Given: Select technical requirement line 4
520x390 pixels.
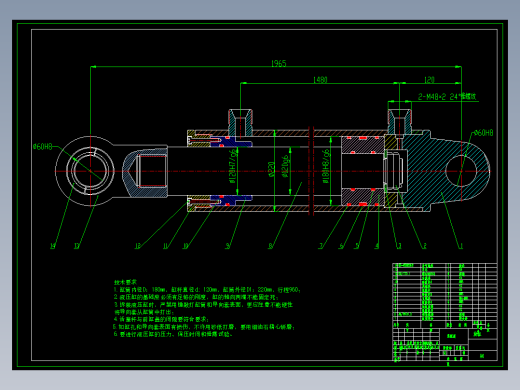Looking at the screenshot, I should 161,319.
